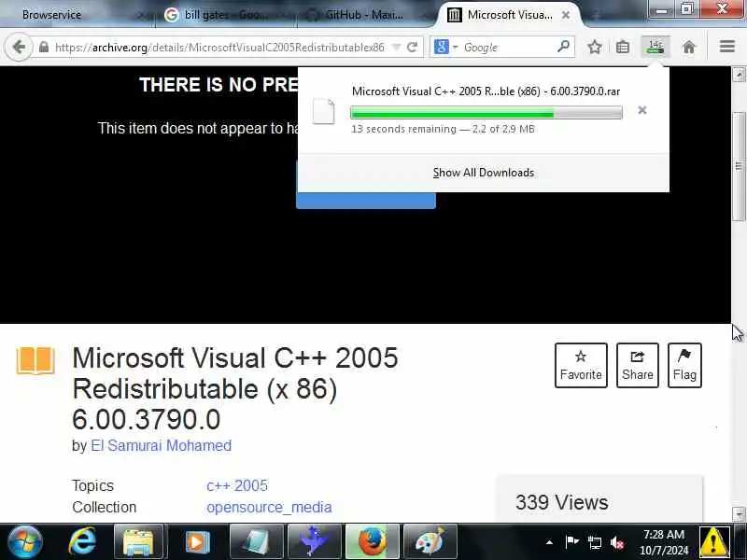This screenshot has height=560, width=747.
Task: Open the notepad-like taskbar app
Action: coord(256,542)
